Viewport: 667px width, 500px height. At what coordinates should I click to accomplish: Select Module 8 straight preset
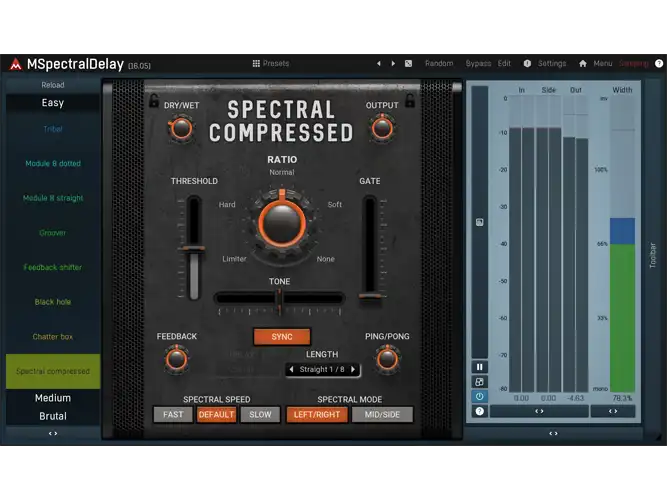[x=53, y=198]
